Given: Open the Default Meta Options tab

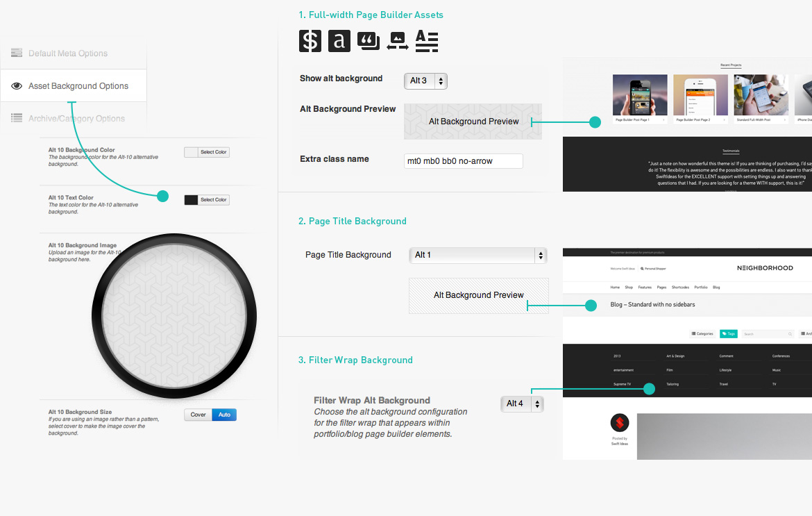Looking at the screenshot, I should pos(74,53).
